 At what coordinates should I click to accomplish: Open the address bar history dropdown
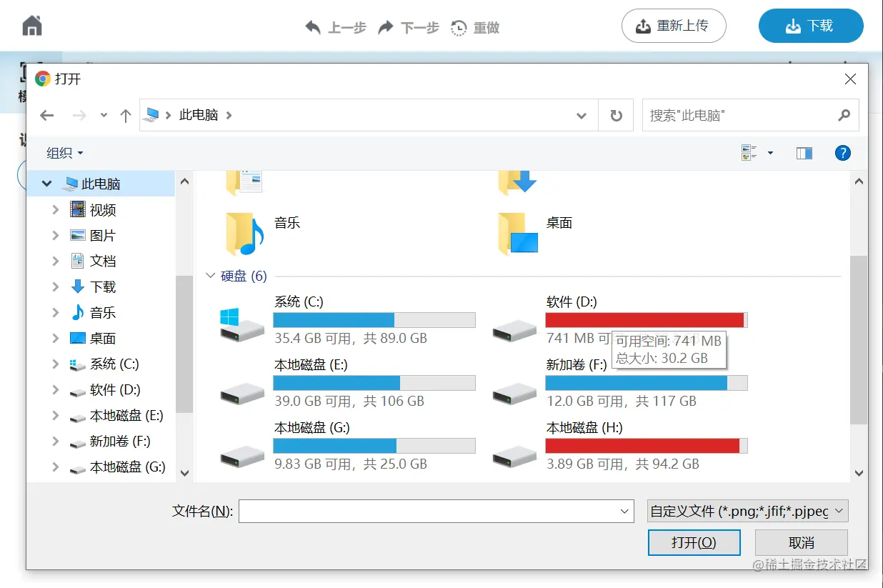pos(582,116)
